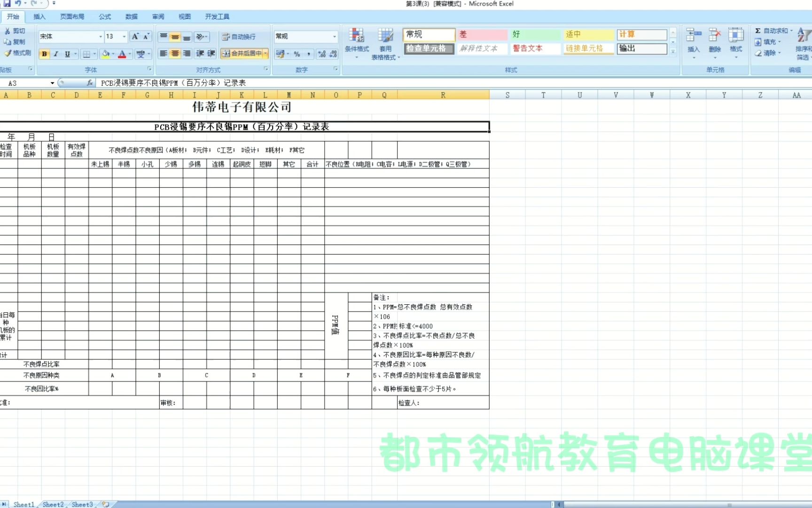Decrease the text indent level
This screenshot has width=812, height=508.
(200, 53)
